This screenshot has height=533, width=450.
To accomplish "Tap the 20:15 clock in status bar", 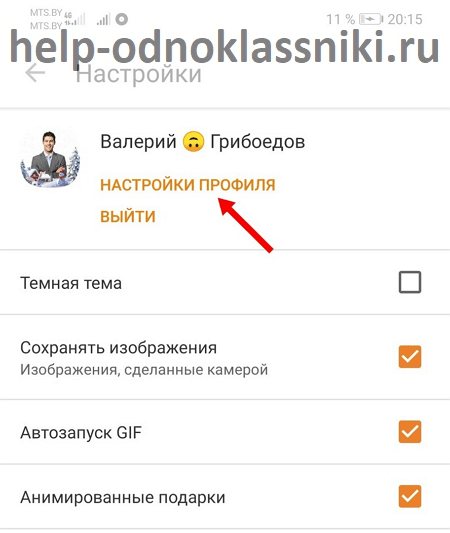I will point(405,19).
